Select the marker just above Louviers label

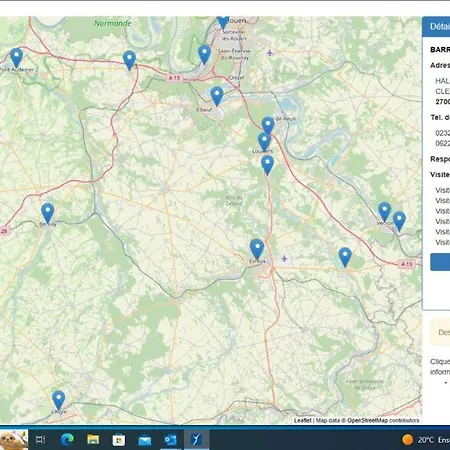(x=264, y=142)
